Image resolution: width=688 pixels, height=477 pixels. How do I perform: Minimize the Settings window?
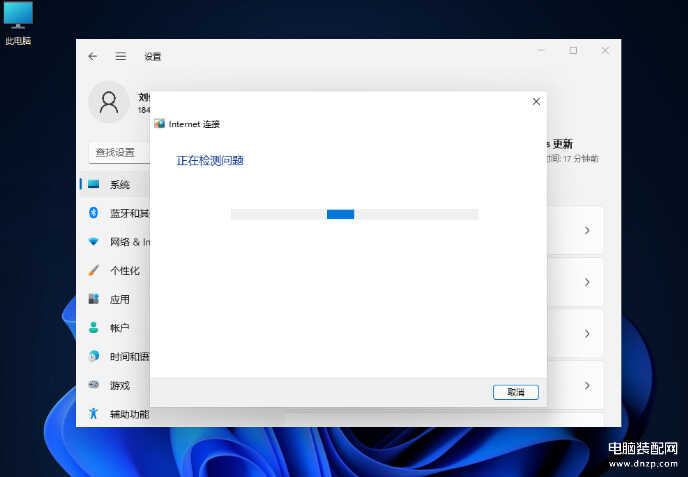541,50
